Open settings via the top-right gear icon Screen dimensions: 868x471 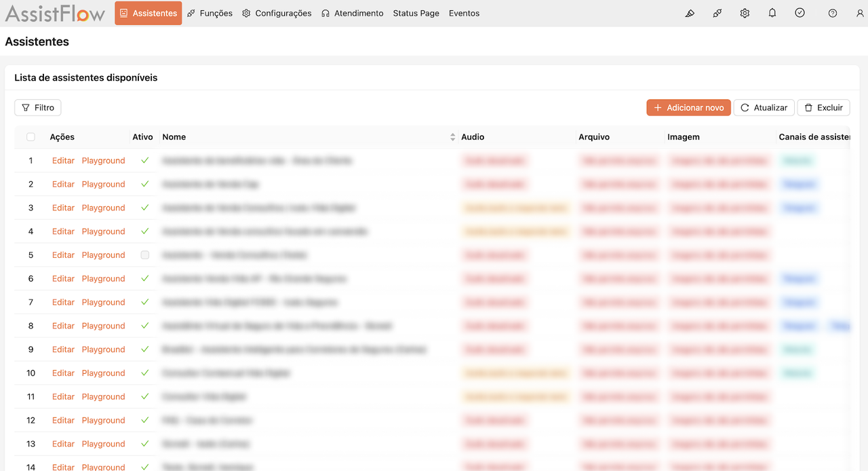tap(745, 13)
